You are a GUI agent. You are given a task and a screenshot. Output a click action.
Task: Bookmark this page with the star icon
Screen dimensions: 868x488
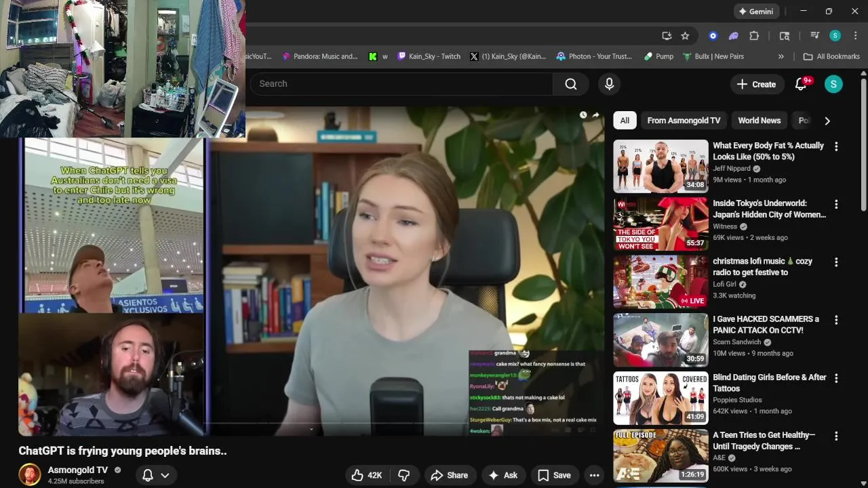tap(685, 36)
